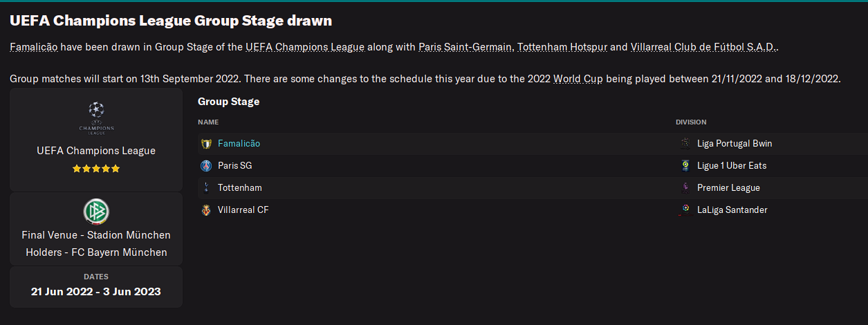The image size is (868, 325).
Task: Click the Liga Portugal Bwin league logo
Action: click(x=685, y=144)
